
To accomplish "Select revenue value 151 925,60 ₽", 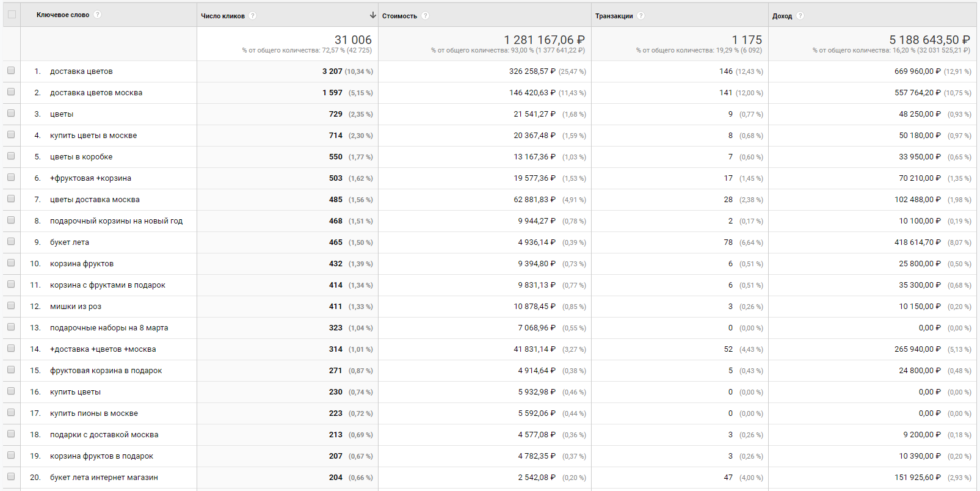I will pyautogui.click(x=918, y=478).
